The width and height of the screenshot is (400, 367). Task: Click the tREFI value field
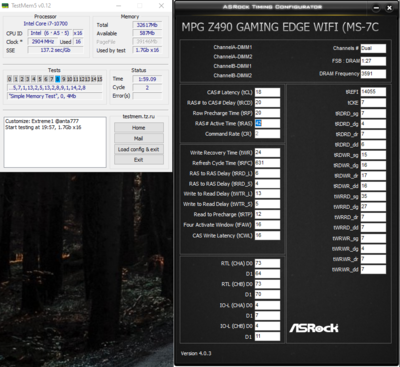tap(373, 92)
